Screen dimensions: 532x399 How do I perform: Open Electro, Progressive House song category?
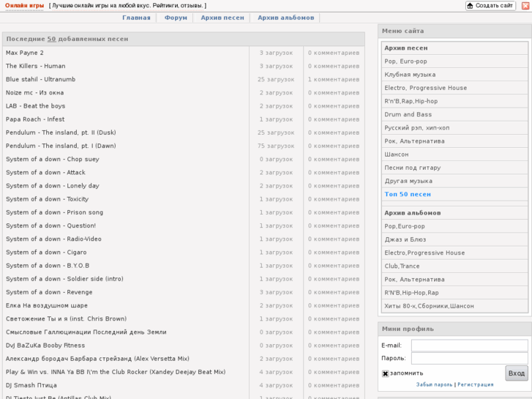(x=425, y=88)
